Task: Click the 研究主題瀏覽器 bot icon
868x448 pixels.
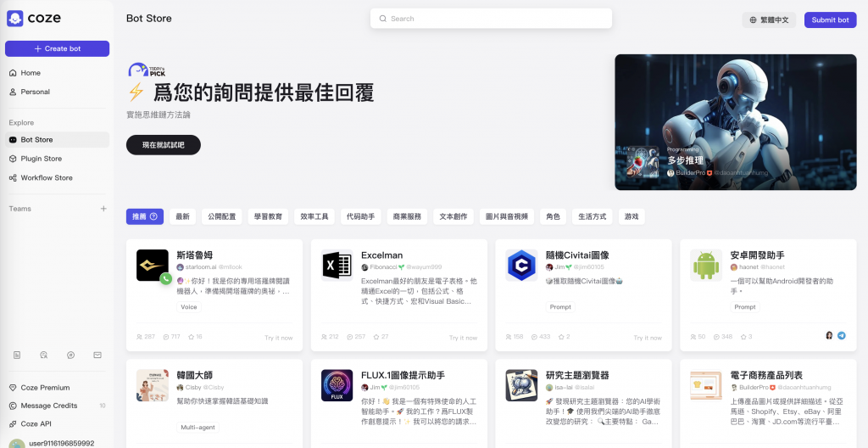Action: point(521,385)
